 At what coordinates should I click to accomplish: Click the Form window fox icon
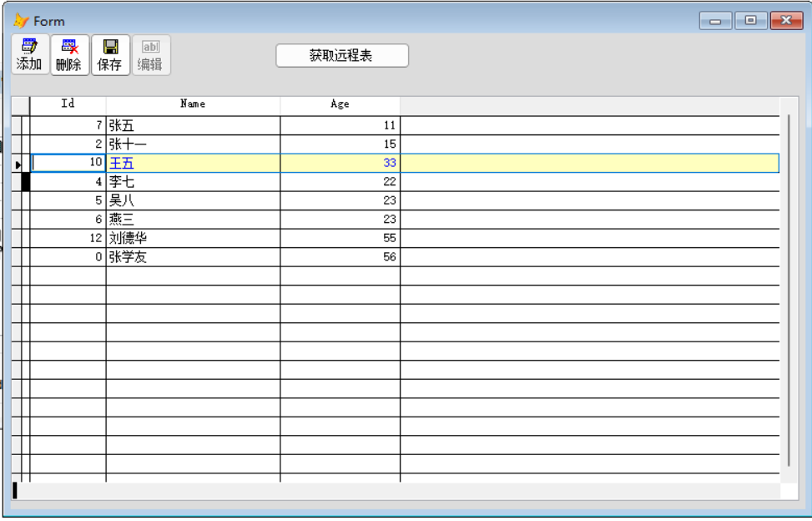[21, 21]
